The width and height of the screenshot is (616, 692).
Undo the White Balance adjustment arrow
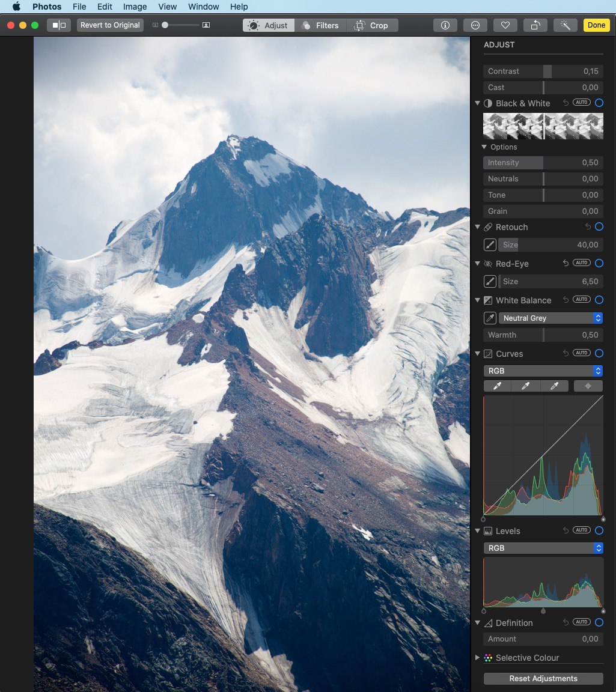pos(566,300)
